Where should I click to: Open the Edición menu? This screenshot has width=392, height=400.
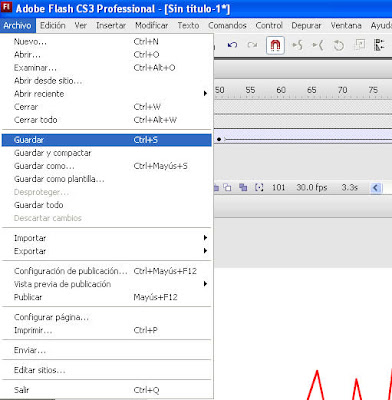tap(53, 26)
